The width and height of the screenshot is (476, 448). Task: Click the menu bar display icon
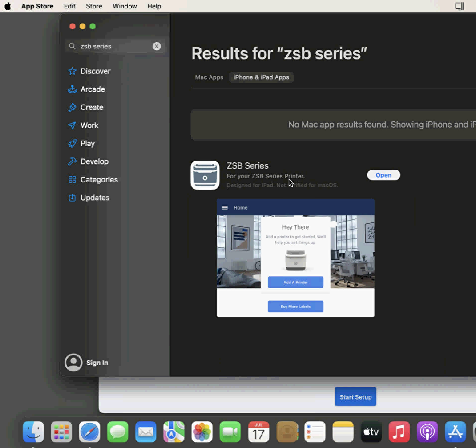click(460, 6)
